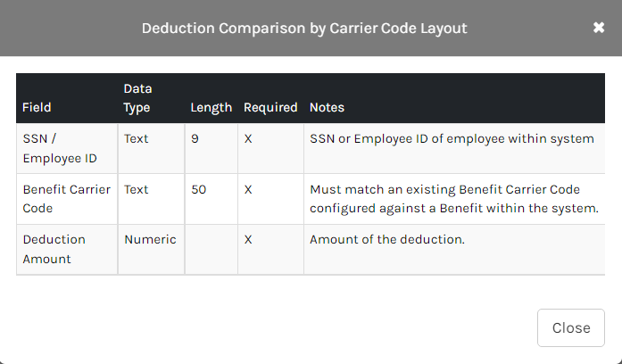Select the Field column header
The image size is (622, 364).
pyautogui.click(x=37, y=107)
